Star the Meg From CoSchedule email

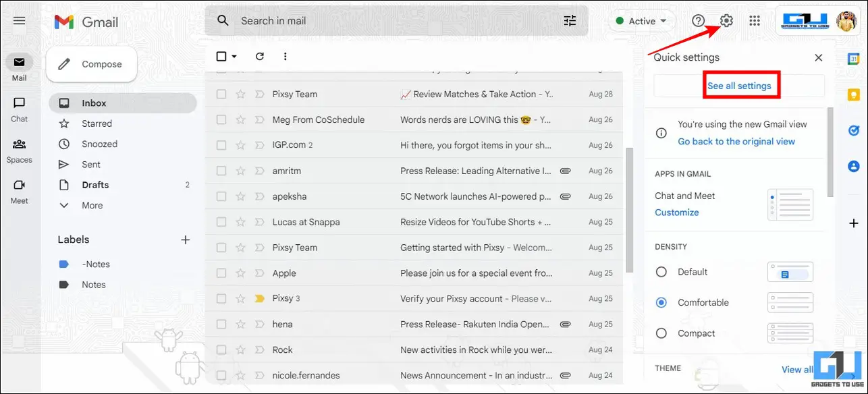point(240,120)
